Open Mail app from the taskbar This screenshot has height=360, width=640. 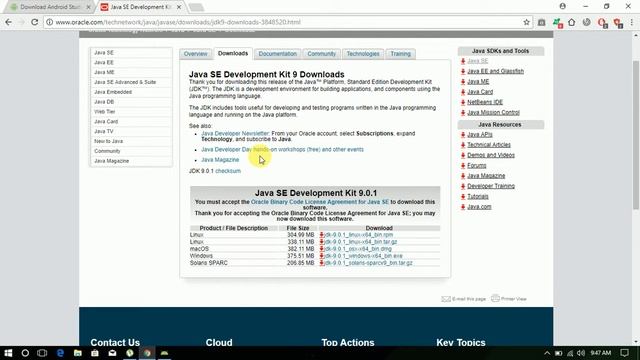tap(113, 353)
